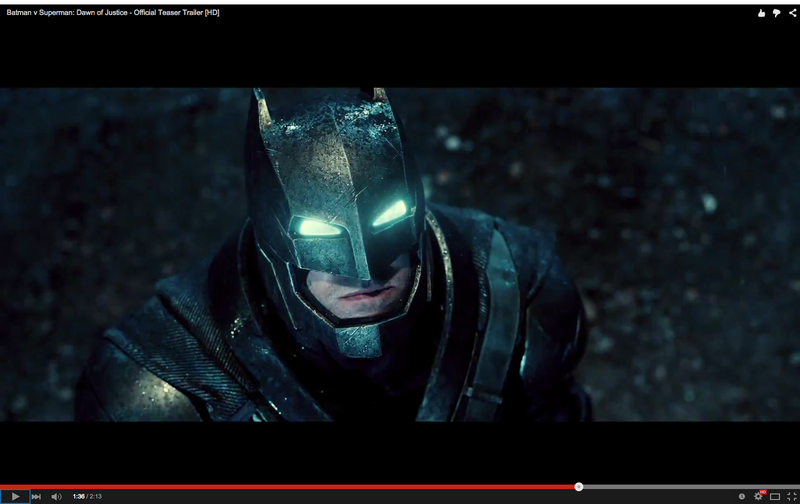Share the Batman v Superman trailer
This screenshot has height=504, width=800.
792,13
